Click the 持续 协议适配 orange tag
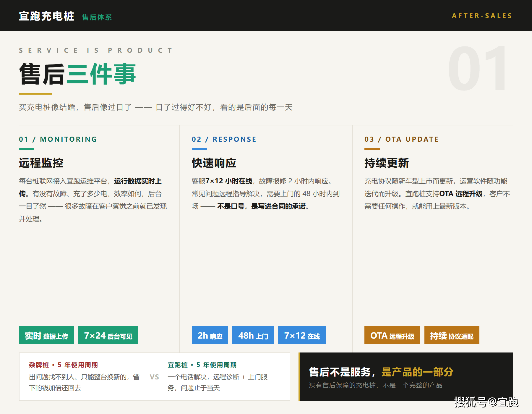 pos(452,335)
